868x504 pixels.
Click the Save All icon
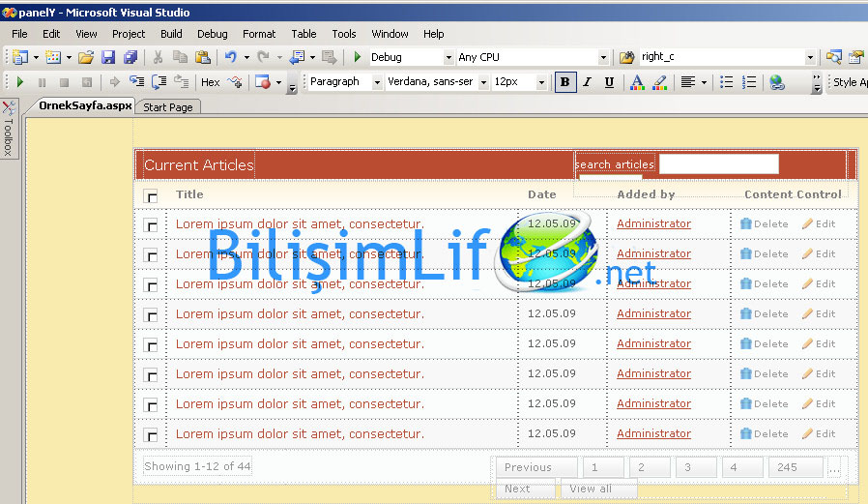click(130, 57)
